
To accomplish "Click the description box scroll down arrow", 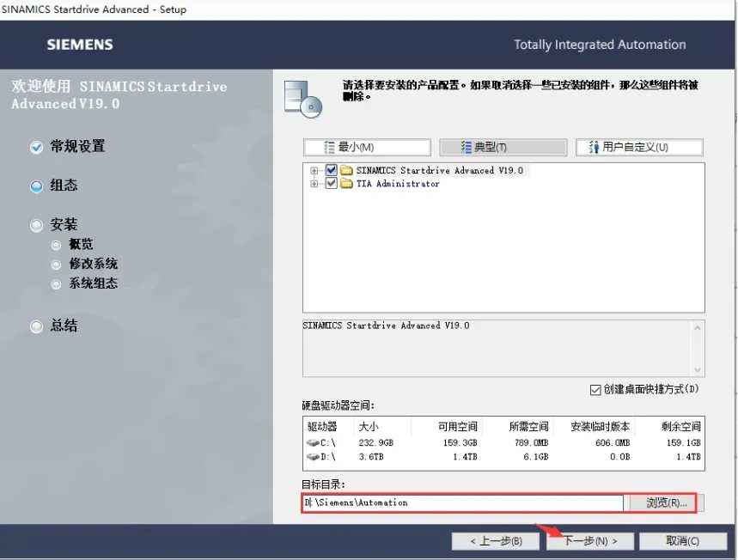I will (698, 370).
